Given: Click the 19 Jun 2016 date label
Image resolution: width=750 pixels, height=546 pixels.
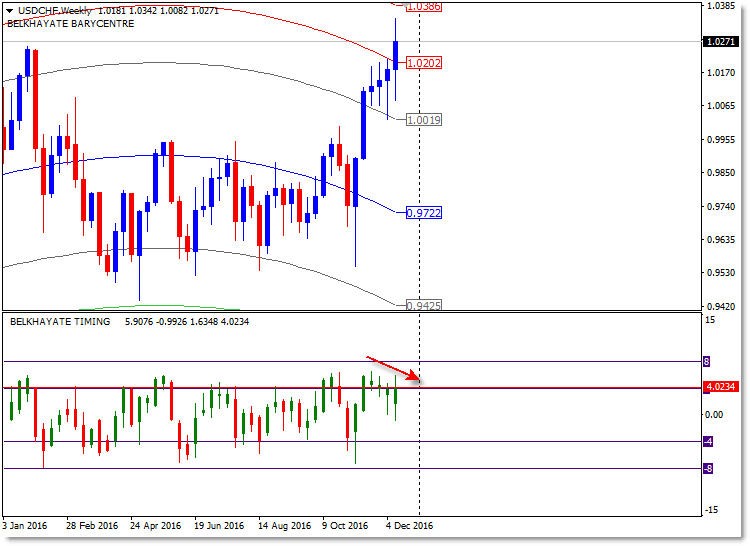Looking at the screenshot, I should [219, 525].
